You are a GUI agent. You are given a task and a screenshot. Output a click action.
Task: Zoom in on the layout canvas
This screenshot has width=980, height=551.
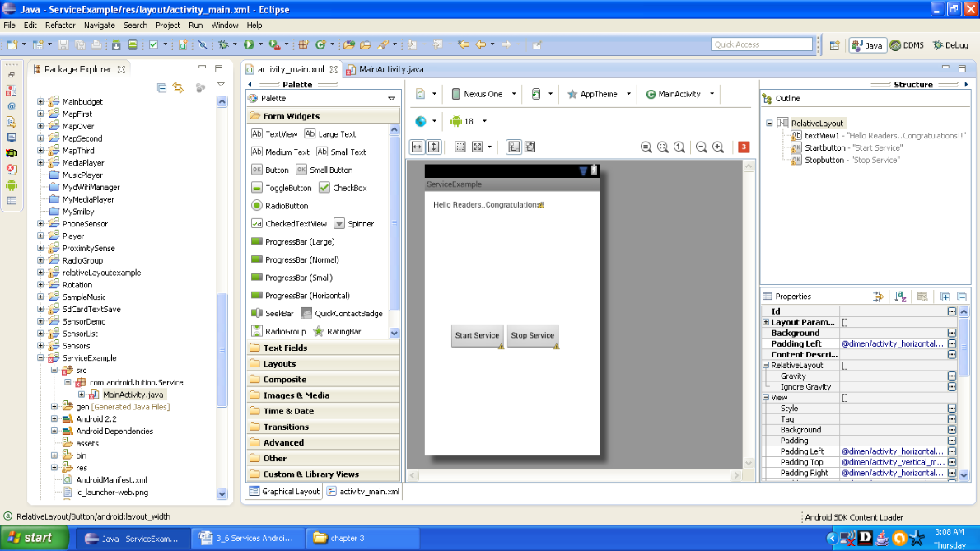coord(717,147)
